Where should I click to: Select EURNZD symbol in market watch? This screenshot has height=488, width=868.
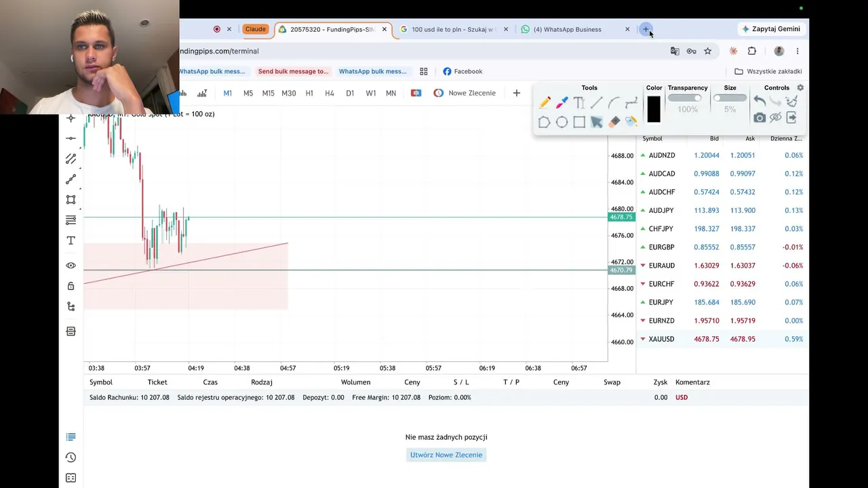click(661, 321)
